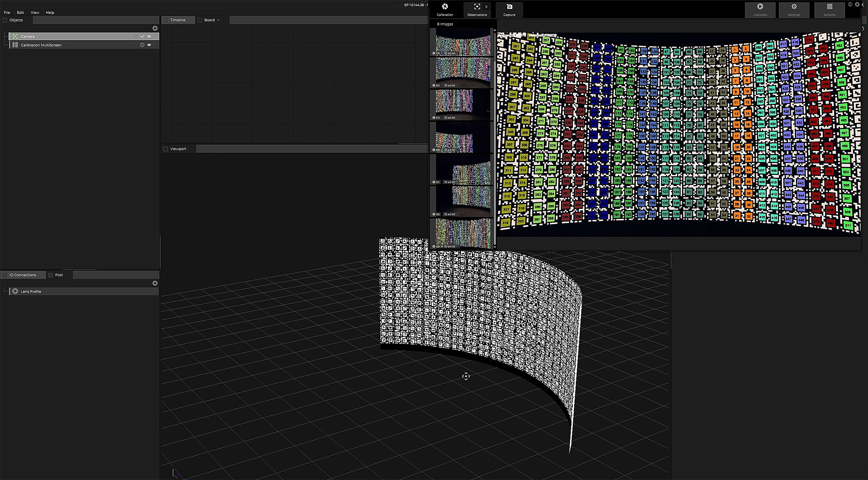Image resolution: width=868 pixels, height=480 pixels.
Task: Add a new object with plus icon in Objects panel
Action: (155, 28)
